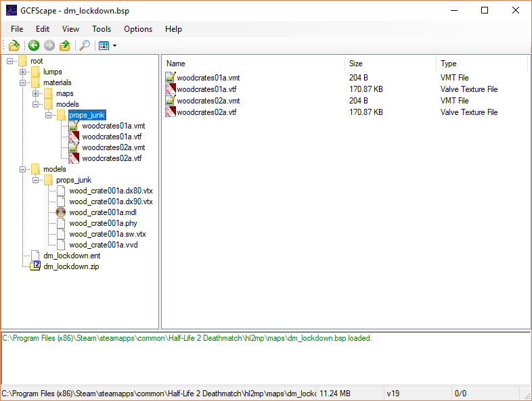The height and width of the screenshot is (401, 532).
Task: Click the dm_lockdown.ent file icon
Action: 35,256
